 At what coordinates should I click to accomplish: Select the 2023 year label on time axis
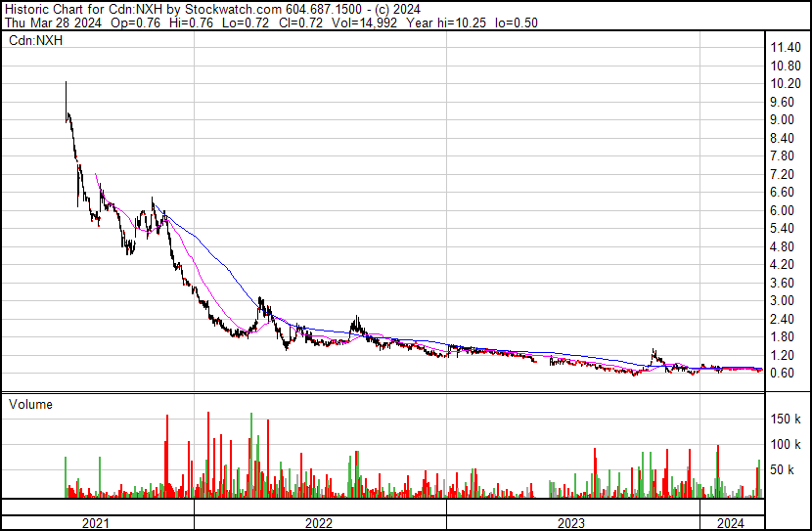[x=571, y=523]
